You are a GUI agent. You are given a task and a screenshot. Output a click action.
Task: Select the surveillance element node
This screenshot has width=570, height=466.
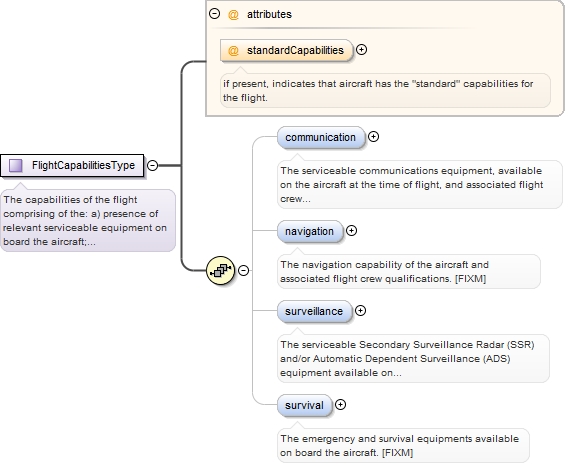click(314, 311)
